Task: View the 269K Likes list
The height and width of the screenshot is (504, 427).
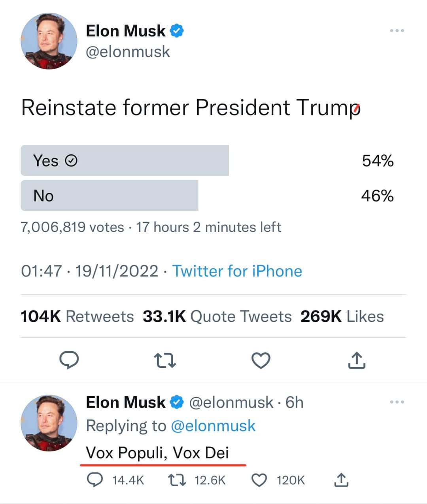Action: pos(342,316)
